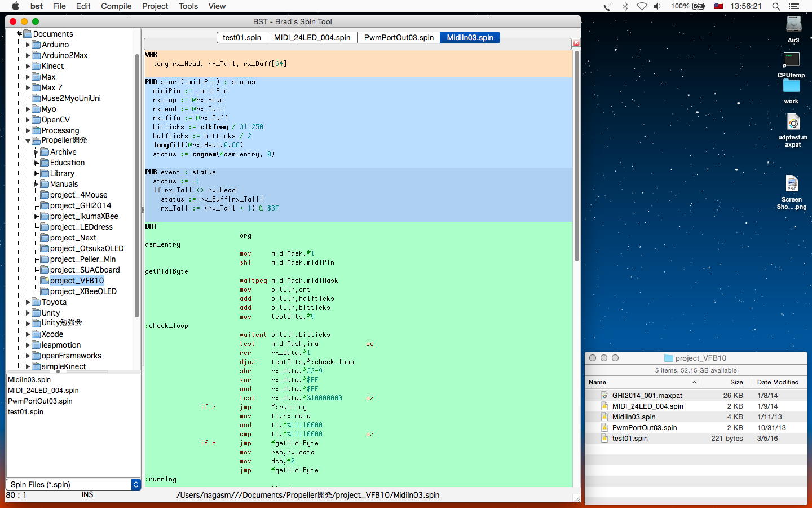
Task: Click the Bluetooth icon in menu bar
Action: point(625,6)
